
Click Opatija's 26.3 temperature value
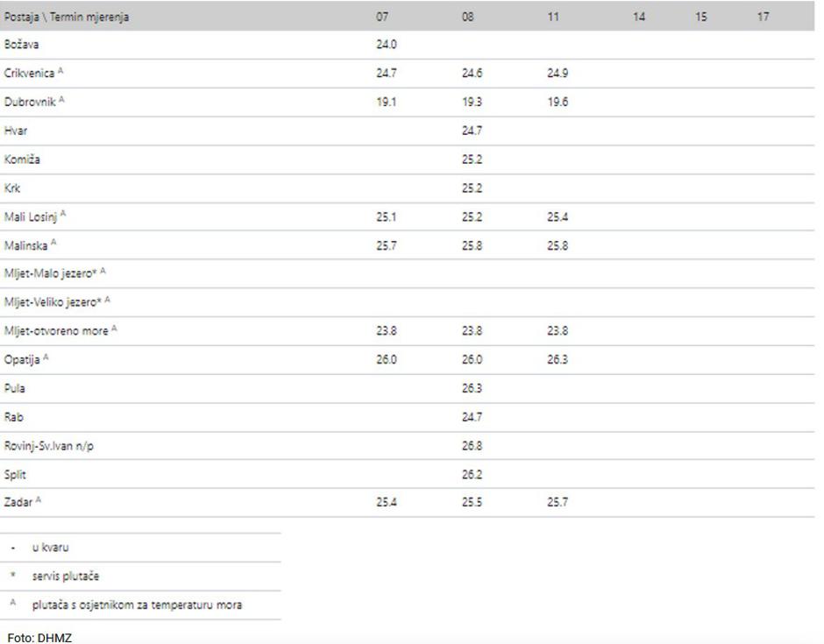coord(558,360)
